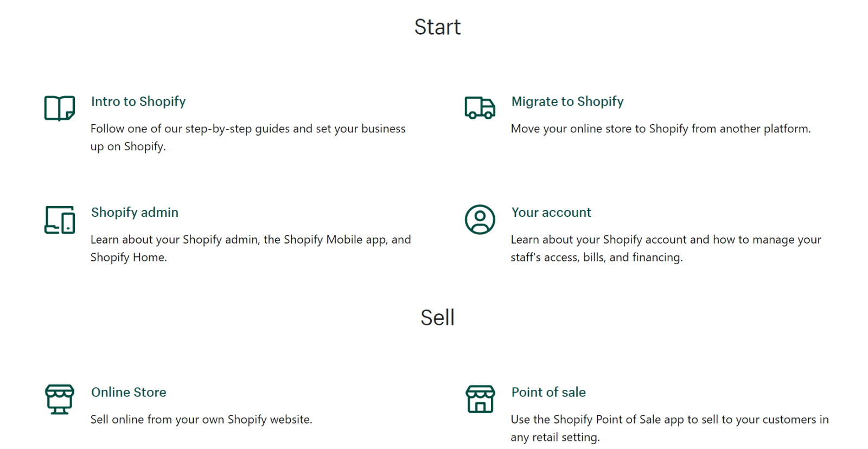This screenshot has height=449, width=868.
Task: Click the Shopify Mobile app description text
Action: pos(250,248)
